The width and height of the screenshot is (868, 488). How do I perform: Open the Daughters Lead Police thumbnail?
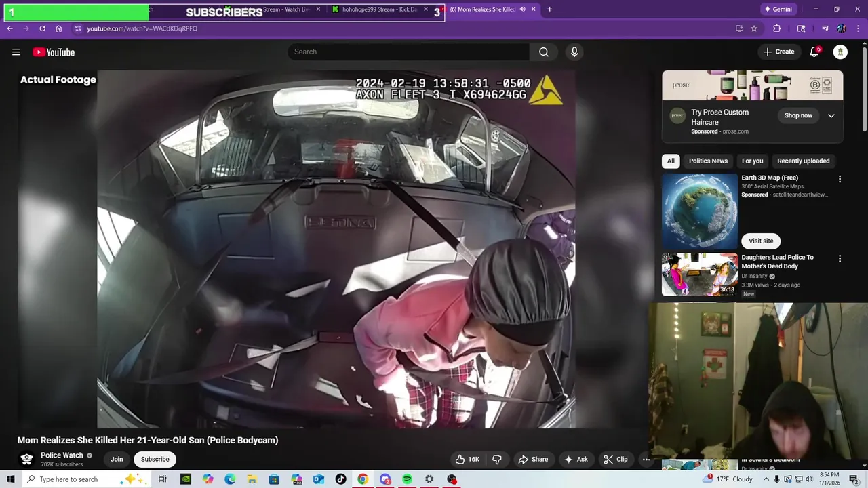click(x=700, y=274)
